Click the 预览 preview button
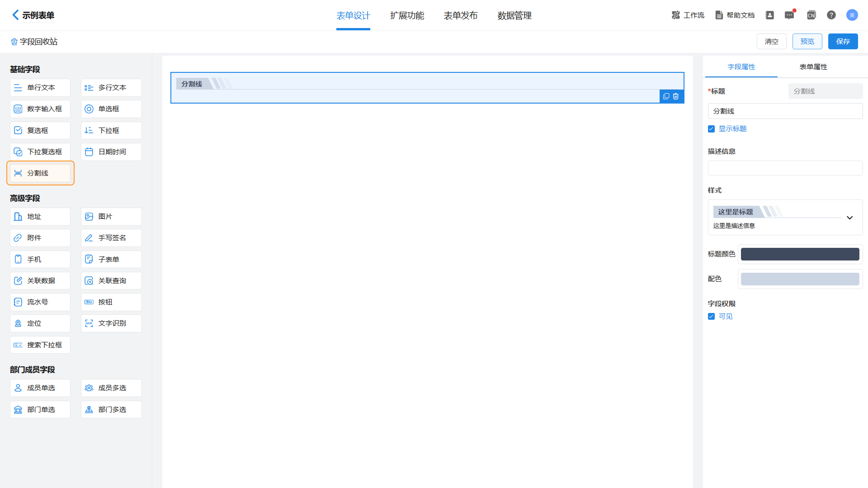Screen dimensions: 868x488 click(x=807, y=41)
